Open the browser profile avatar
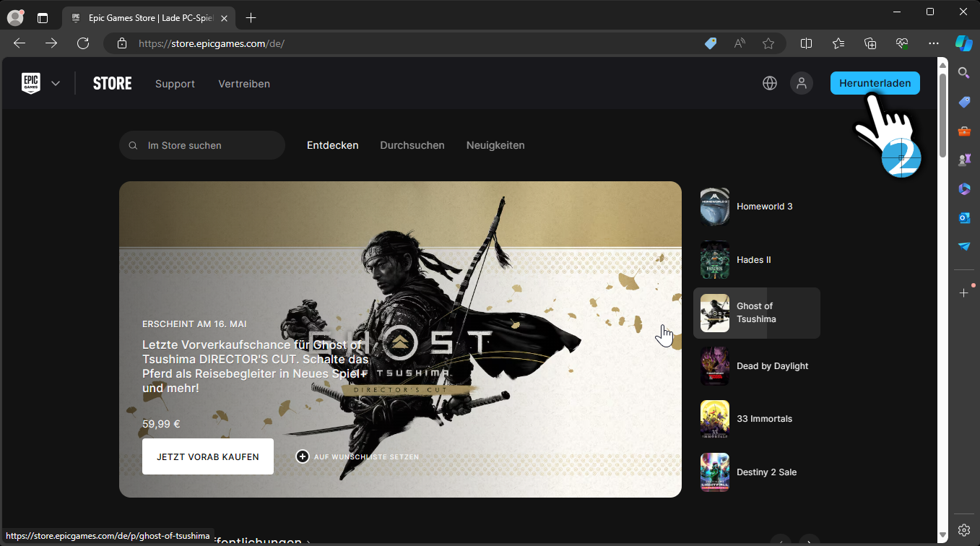Image resolution: width=980 pixels, height=546 pixels. (x=15, y=17)
